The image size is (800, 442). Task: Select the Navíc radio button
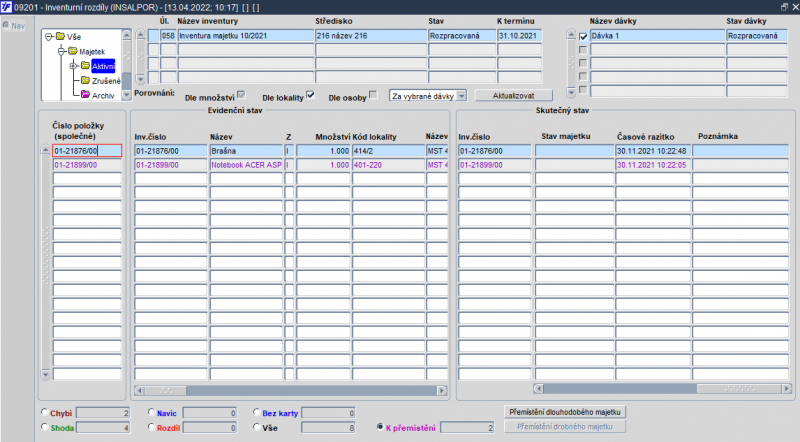151,412
